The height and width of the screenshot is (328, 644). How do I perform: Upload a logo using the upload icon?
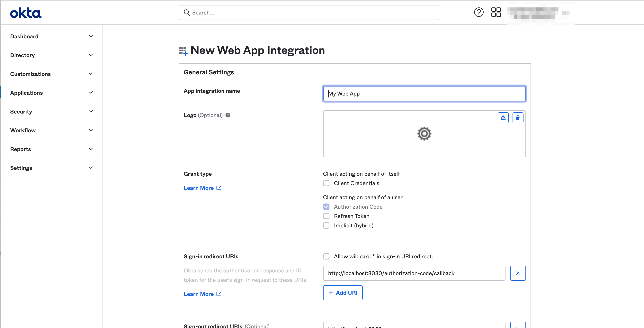[503, 118]
